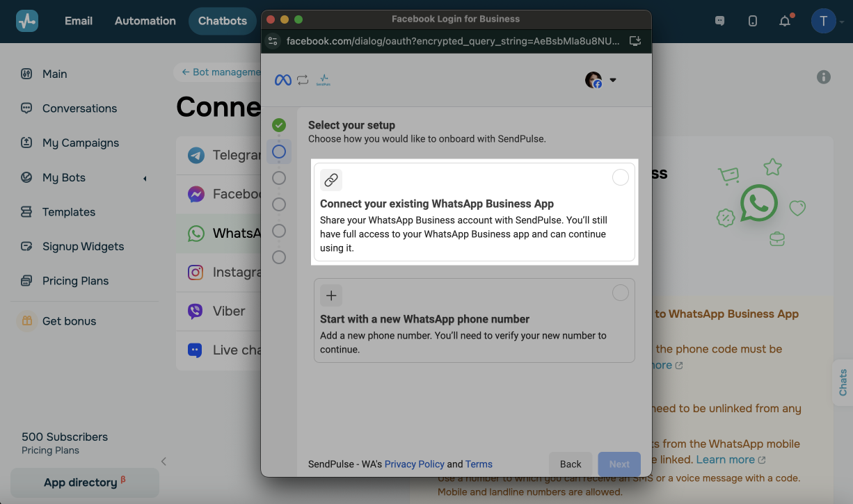
Task: Select the Viber channel icon
Action: point(196,311)
